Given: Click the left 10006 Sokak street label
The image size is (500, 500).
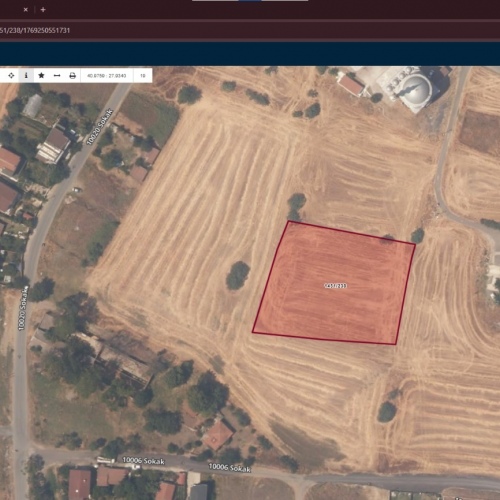Looking at the screenshot, I should (x=143, y=461).
